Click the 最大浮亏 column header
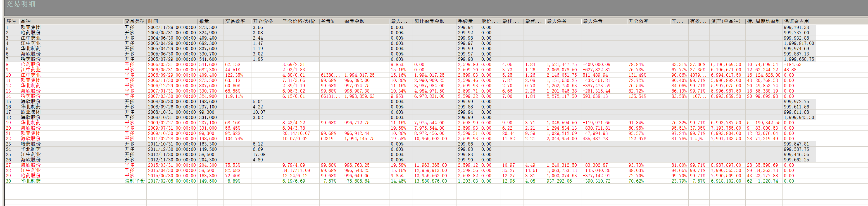868x206 pixels. tap(605, 21)
